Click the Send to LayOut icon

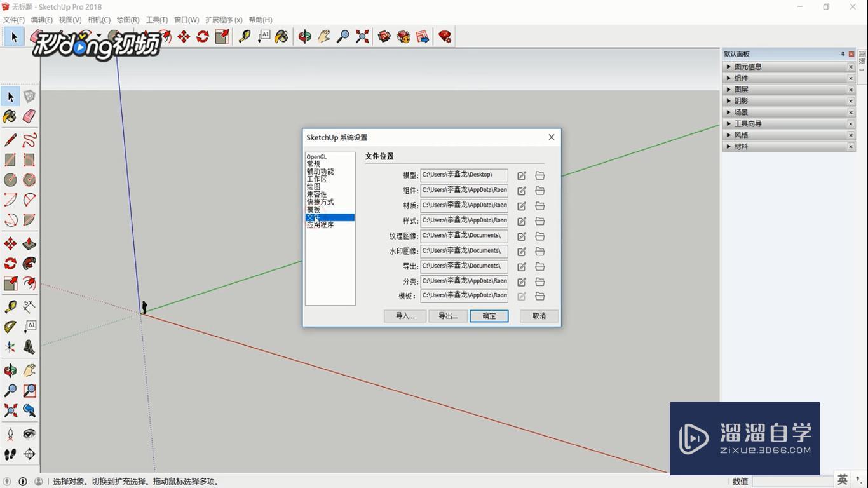[x=423, y=37]
